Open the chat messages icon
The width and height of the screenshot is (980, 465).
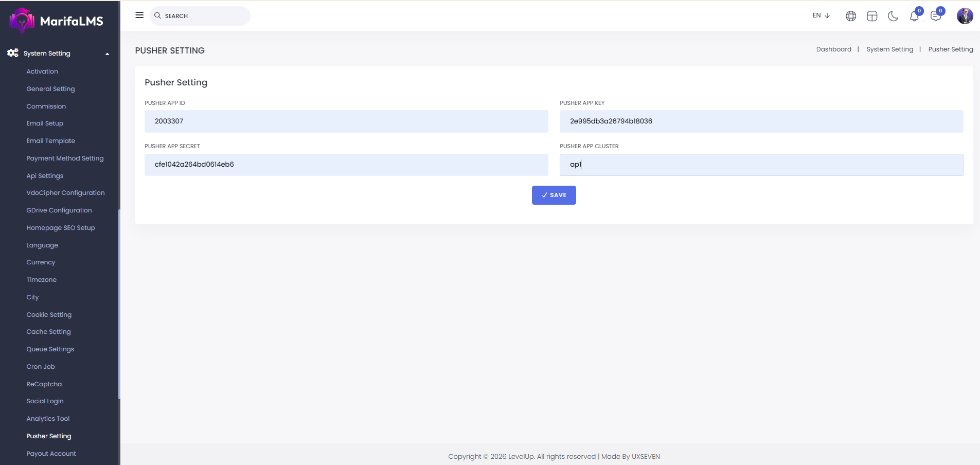936,16
